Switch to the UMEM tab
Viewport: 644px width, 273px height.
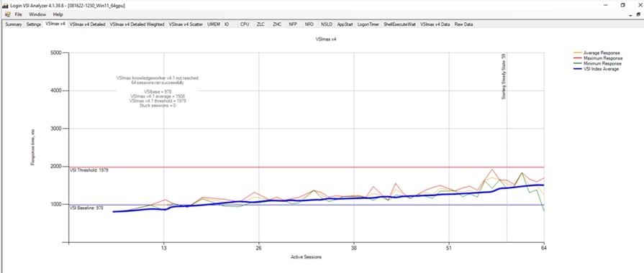pyautogui.click(x=214, y=24)
